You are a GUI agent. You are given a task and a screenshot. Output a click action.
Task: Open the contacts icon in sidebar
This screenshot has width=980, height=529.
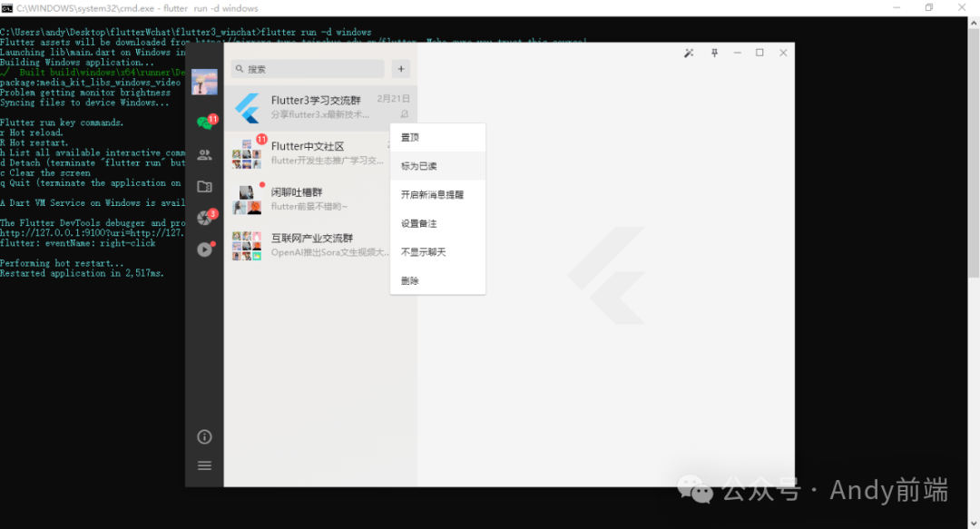click(204, 154)
